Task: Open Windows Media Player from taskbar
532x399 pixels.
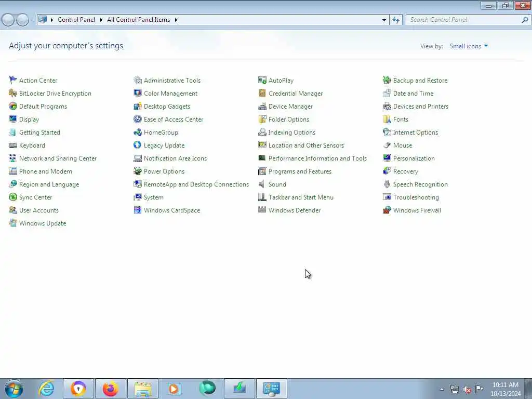Action: (x=174, y=389)
